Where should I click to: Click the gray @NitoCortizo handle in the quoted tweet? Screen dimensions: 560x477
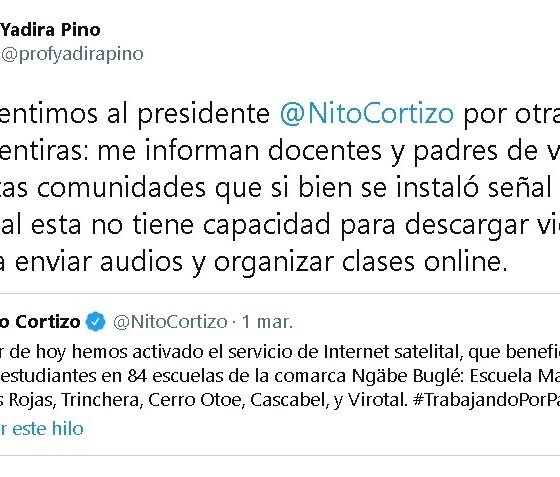click(x=170, y=322)
